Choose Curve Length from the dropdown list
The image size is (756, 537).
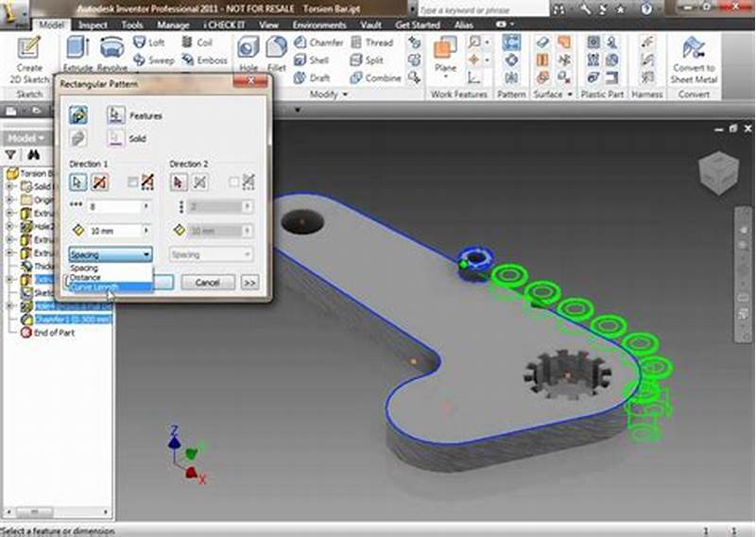(111, 287)
